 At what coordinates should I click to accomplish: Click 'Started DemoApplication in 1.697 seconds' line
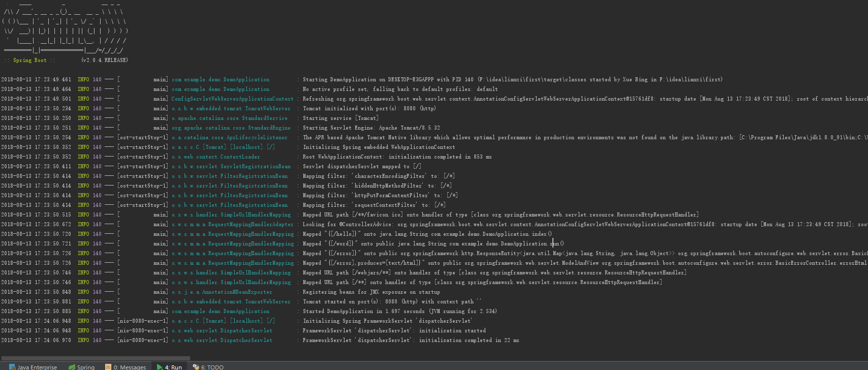pos(399,312)
